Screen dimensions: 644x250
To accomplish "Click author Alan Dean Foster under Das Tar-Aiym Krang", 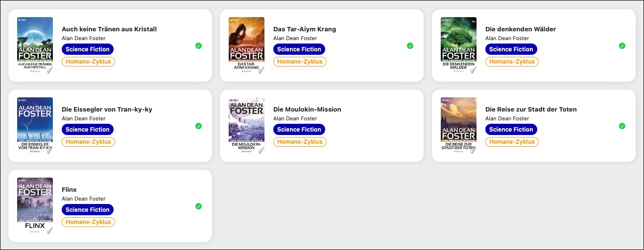I will [x=295, y=39].
